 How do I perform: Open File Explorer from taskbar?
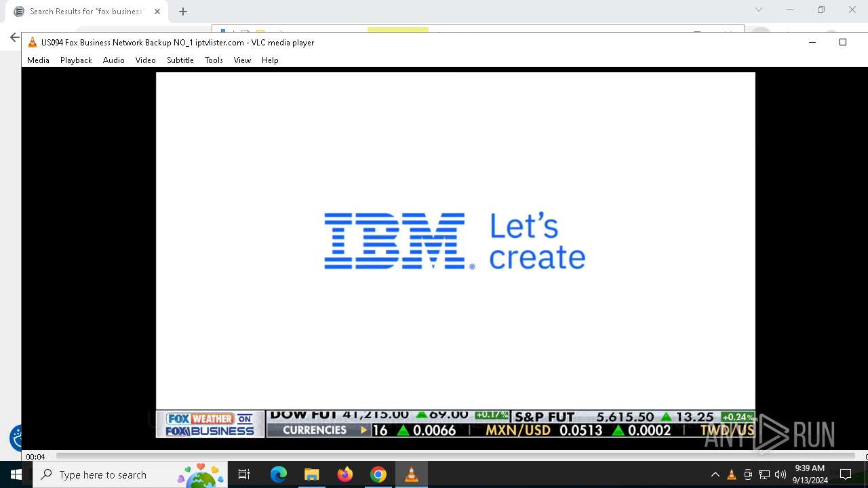312,474
